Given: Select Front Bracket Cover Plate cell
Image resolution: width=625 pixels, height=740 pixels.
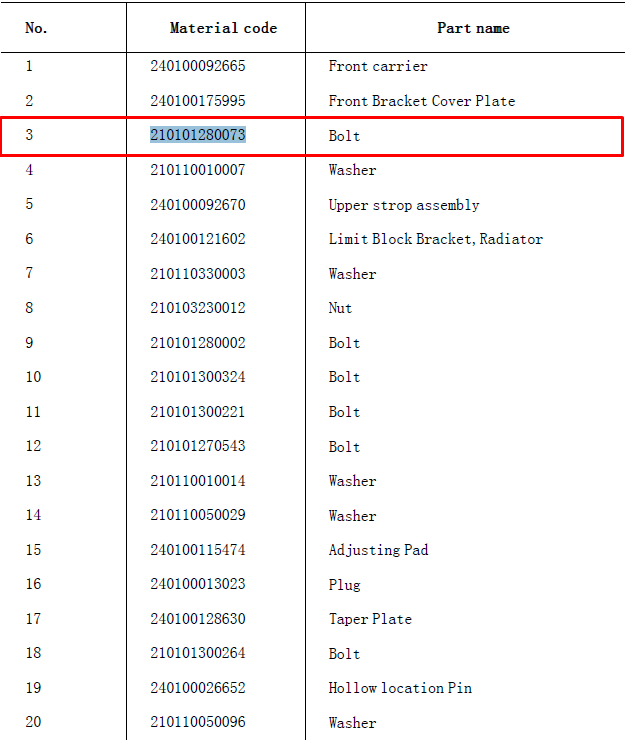Looking at the screenshot, I should pos(422,101).
